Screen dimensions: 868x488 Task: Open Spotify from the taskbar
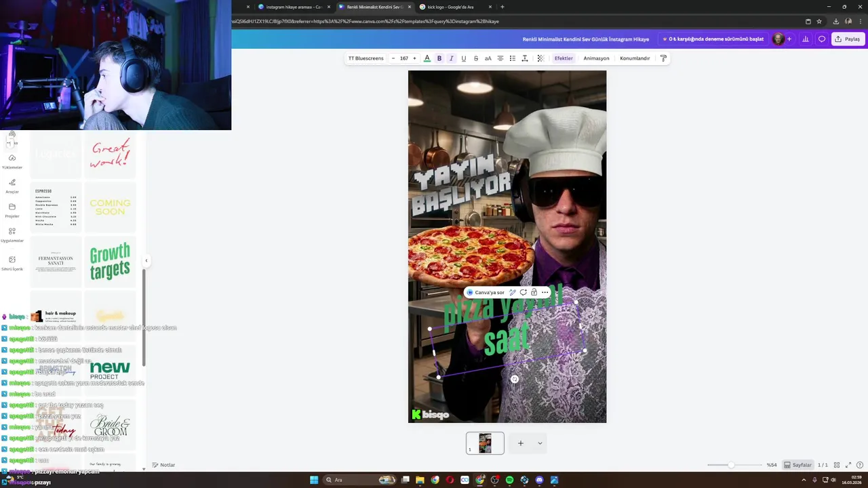[x=509, y=480]
